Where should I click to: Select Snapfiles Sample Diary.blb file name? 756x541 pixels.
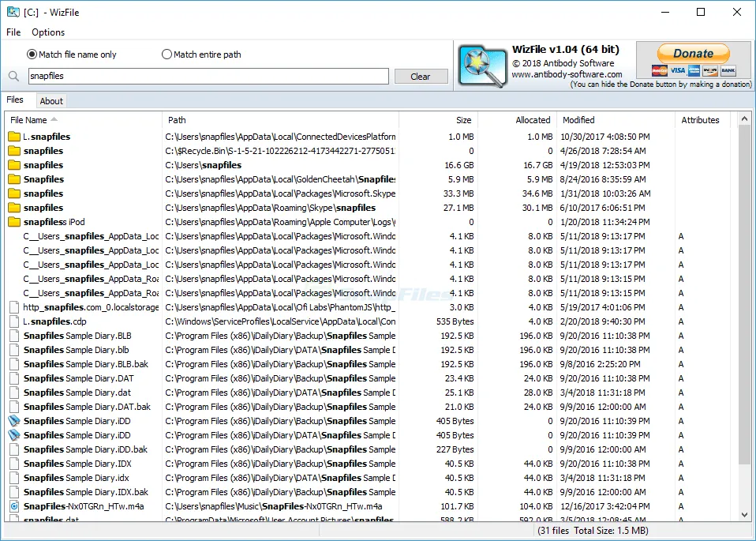click(77, 350)
